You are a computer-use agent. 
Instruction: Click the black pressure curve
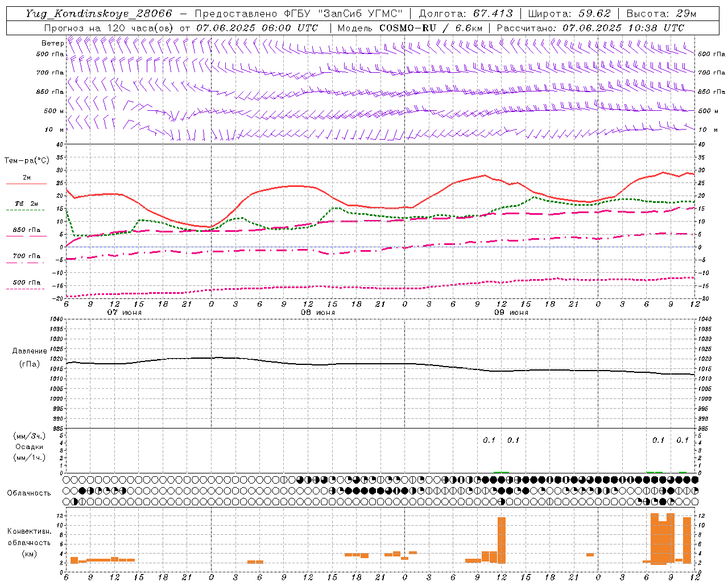pyautogui.click(x=380, y=364)
